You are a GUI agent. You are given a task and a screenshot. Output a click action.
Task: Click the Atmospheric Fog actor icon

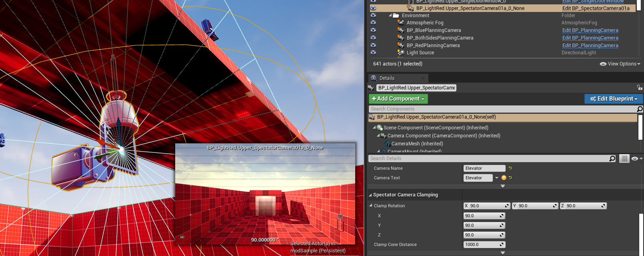(x=401, y=23)
